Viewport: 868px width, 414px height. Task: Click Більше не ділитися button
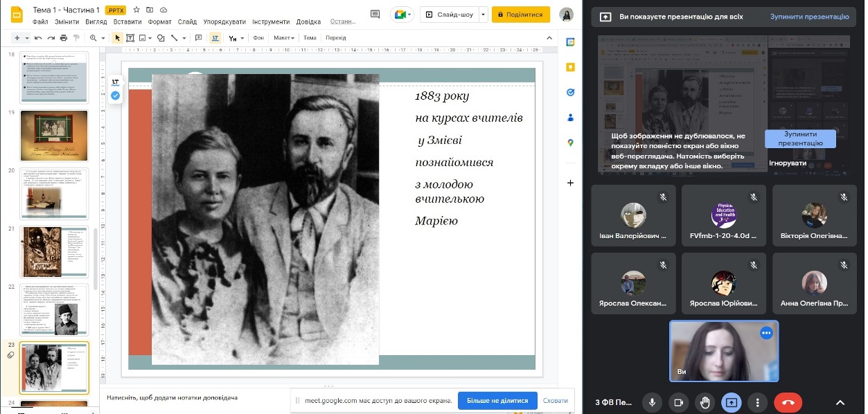point(497,400)
